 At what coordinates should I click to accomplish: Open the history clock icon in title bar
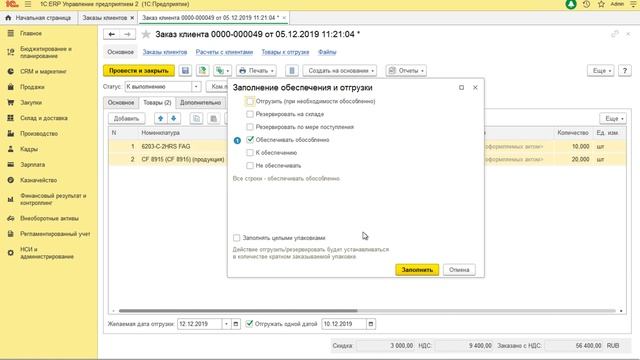click(586, 4)
